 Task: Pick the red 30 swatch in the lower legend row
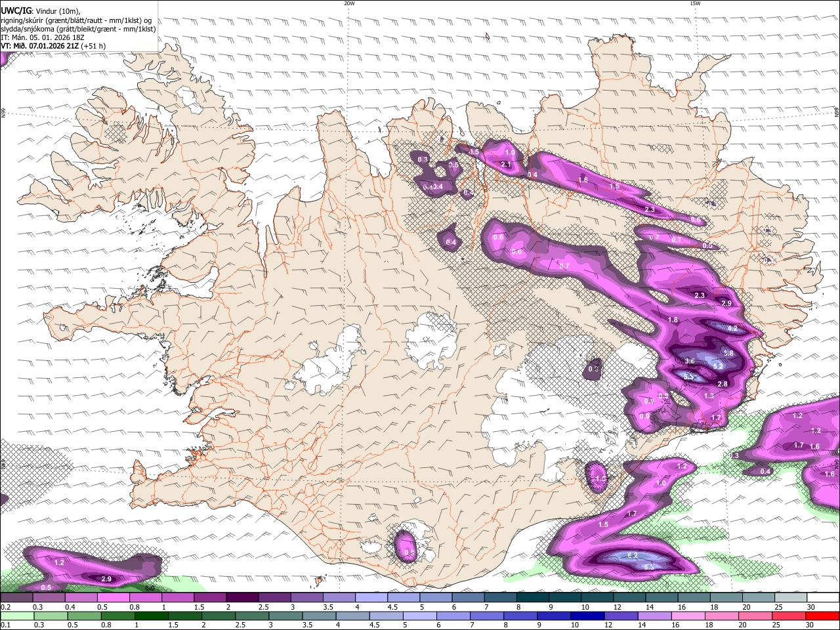(x=822, y=616)
